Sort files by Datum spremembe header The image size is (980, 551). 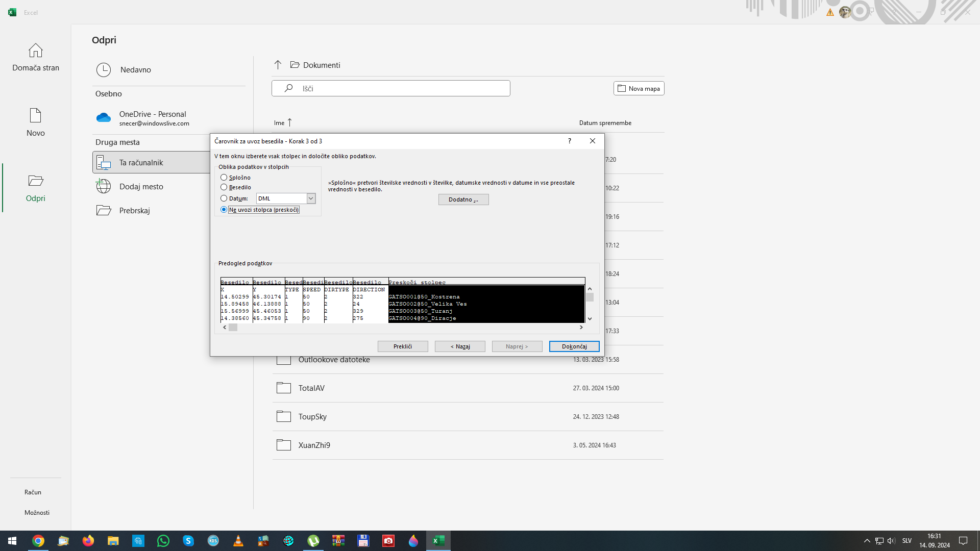[605, 123]
